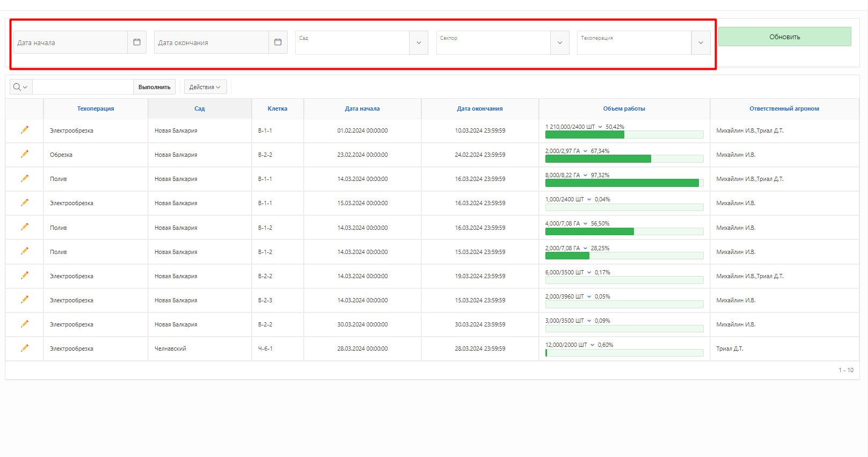Open the calendar picker for Дата окончания
This screenshot has width=868, height=457.
point(278,42)
